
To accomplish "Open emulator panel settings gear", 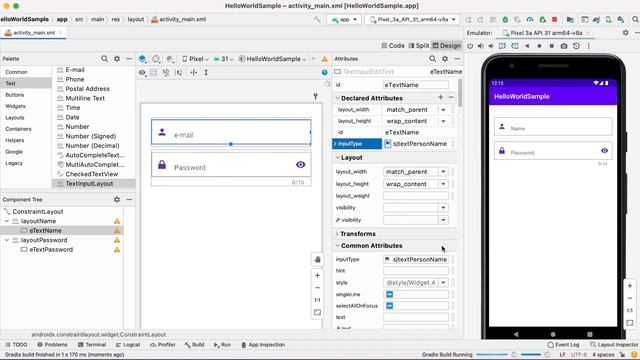I will [625, 33].
